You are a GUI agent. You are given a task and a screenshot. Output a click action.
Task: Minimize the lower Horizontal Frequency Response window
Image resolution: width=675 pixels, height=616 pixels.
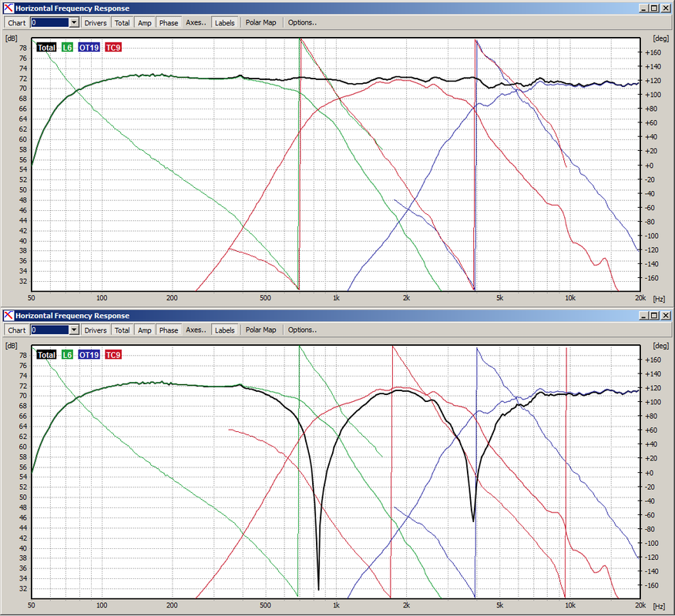(x=643, y=315)
